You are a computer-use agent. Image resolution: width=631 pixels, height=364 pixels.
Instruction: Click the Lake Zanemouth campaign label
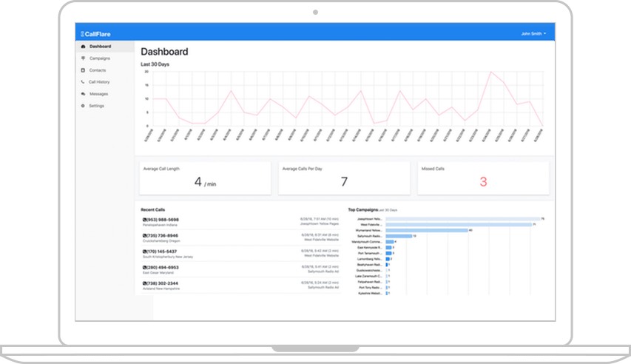coord(368,276)
